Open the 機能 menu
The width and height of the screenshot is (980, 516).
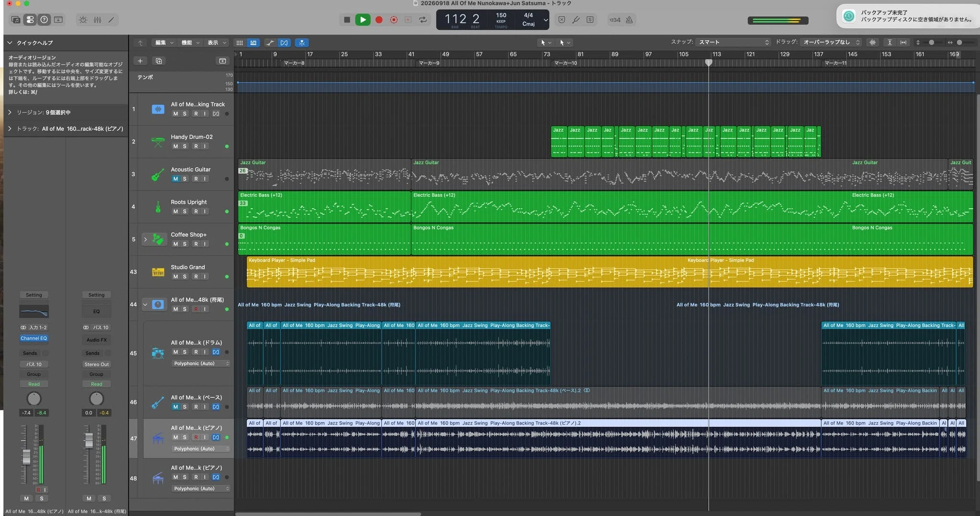(x=190, y=43)
